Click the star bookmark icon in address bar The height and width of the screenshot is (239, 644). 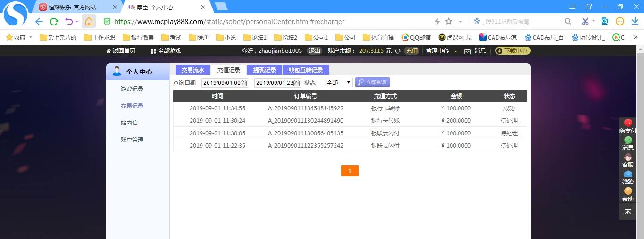coord(449,21)
